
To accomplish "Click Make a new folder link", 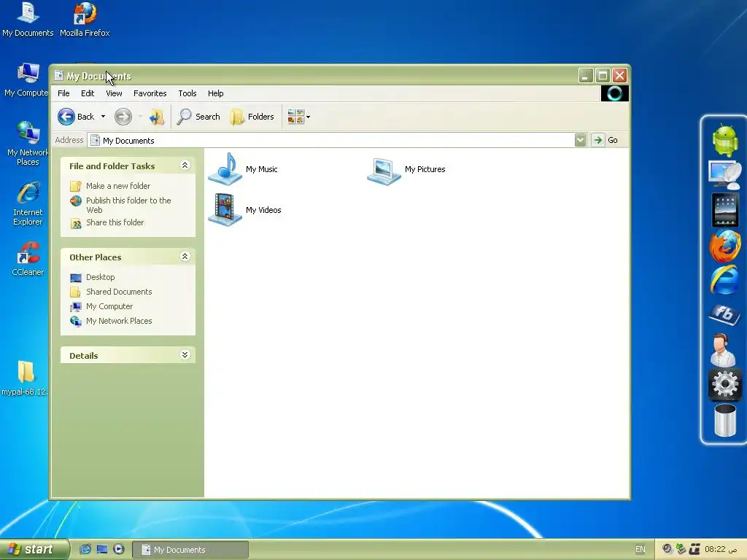I will click(118, 186).
